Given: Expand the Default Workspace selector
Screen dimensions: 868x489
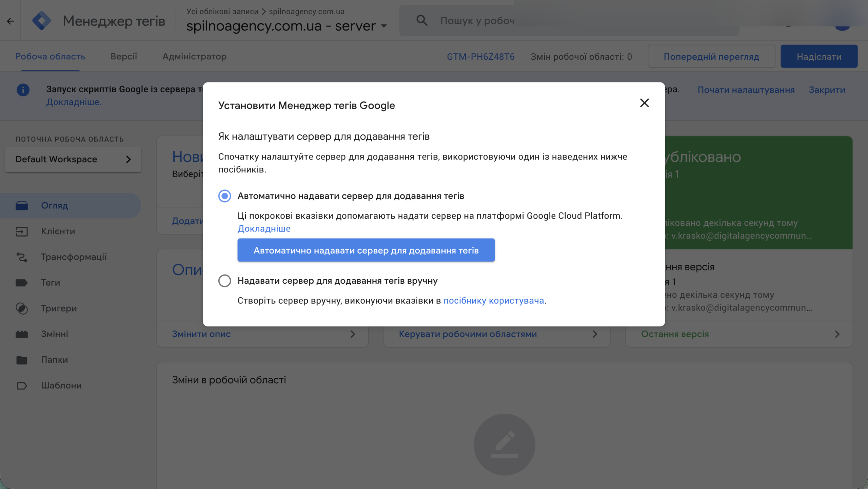Looking at the screenshot, I should click(x=73, y=159).
